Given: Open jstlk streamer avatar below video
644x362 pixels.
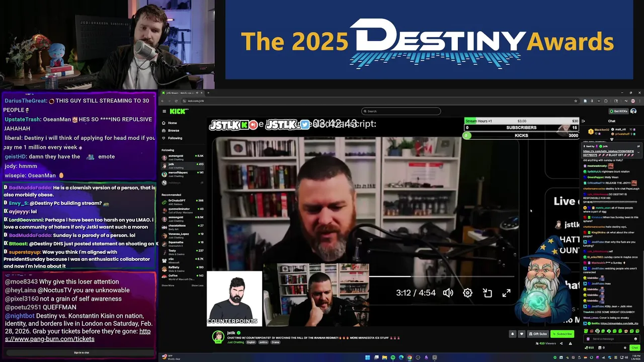Looking at the screenshot, I should (x=218, y=337).
